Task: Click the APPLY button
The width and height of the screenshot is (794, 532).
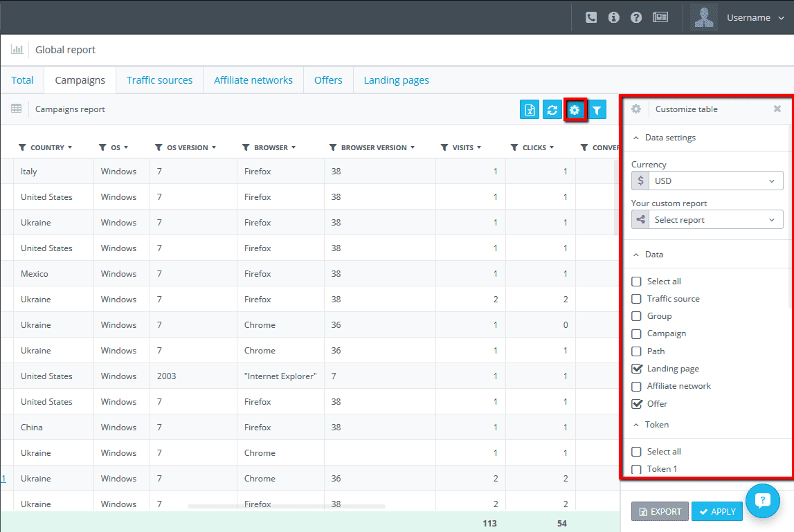Action: (x=717, y=511)
